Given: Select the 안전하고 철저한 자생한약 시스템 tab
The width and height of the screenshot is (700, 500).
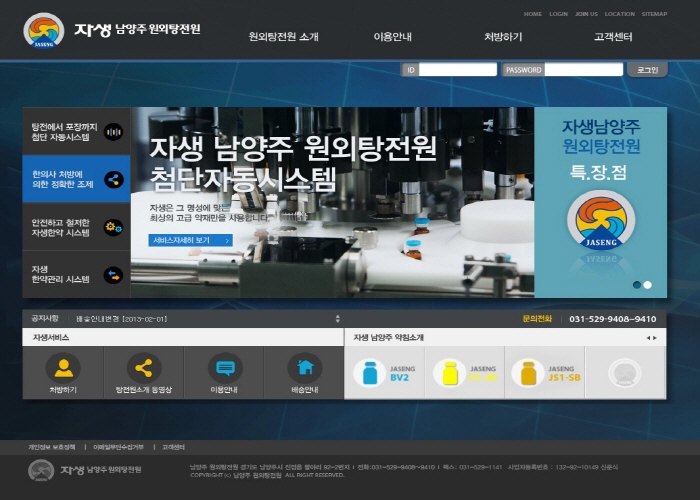Looking at the screenshot, I should tap(76, 227).
